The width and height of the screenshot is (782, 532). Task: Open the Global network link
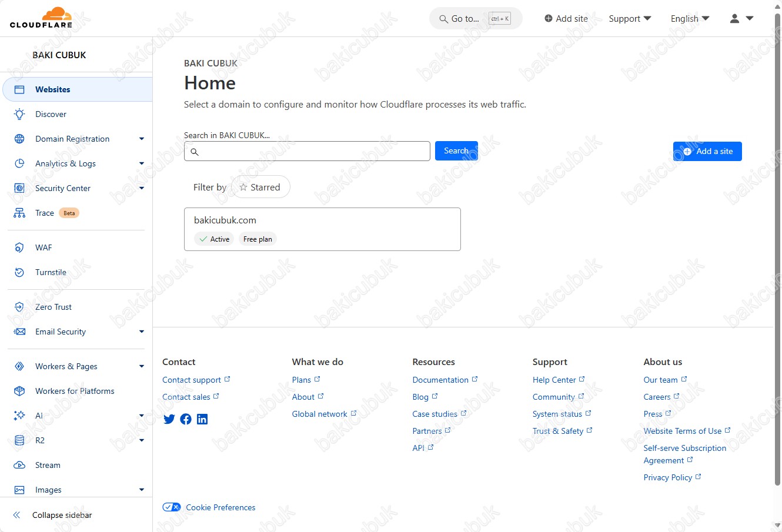click(x=324, y=414)
